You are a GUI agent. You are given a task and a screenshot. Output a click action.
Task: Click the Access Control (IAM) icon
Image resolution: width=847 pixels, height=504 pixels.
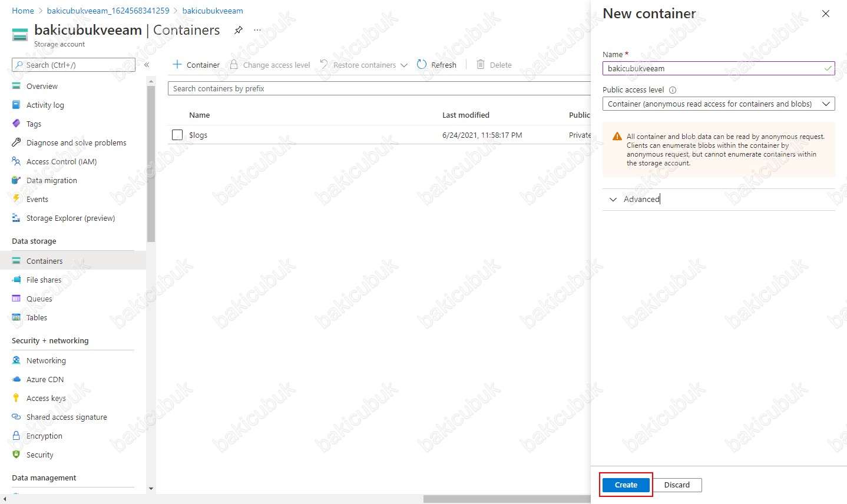(x=16, y=161)
